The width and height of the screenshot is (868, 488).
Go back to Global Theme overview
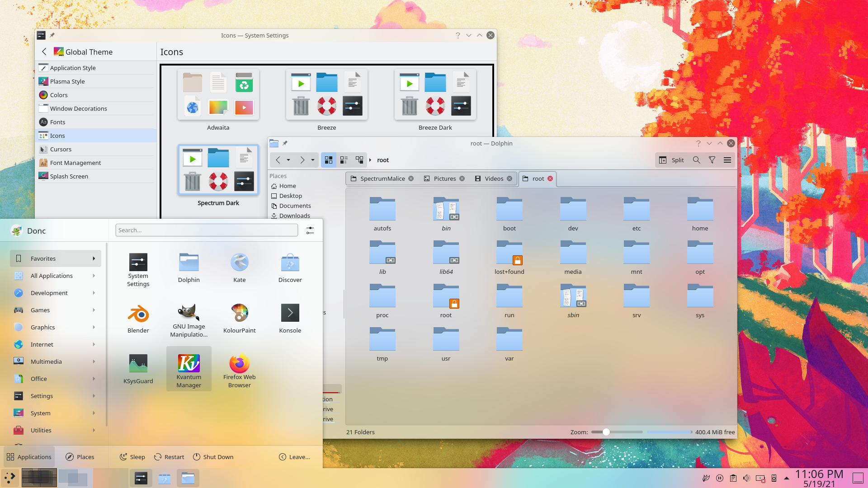(x=44, y=52)
